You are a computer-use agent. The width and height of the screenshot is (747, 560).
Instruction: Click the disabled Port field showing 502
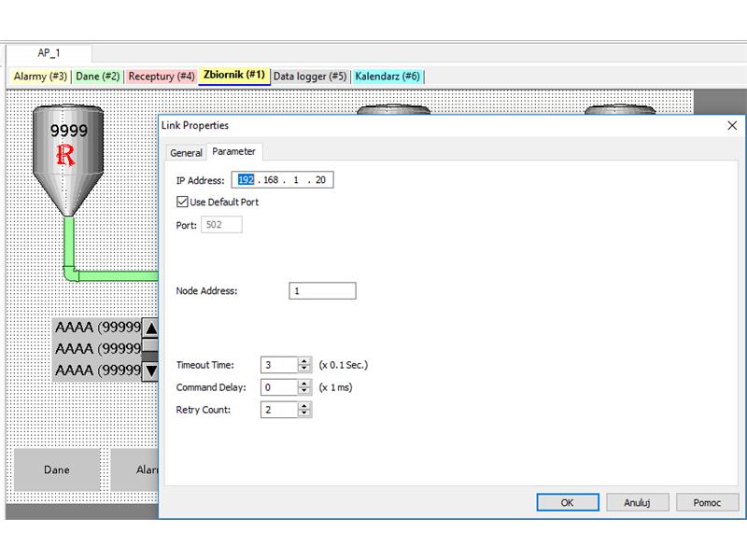pos(221,225)
